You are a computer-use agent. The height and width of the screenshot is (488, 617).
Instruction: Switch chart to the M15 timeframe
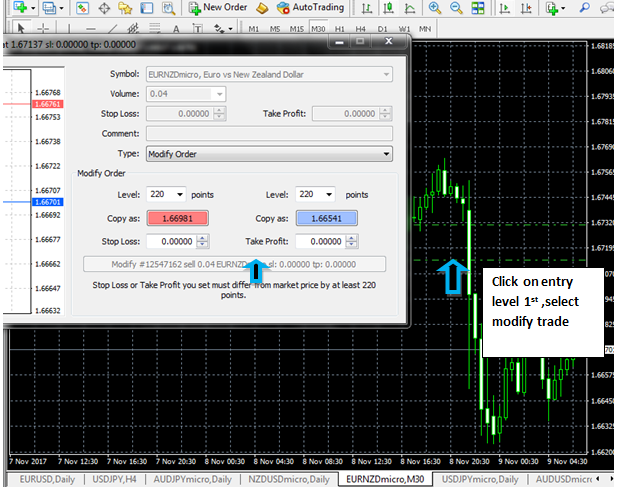tap(297, 29)
